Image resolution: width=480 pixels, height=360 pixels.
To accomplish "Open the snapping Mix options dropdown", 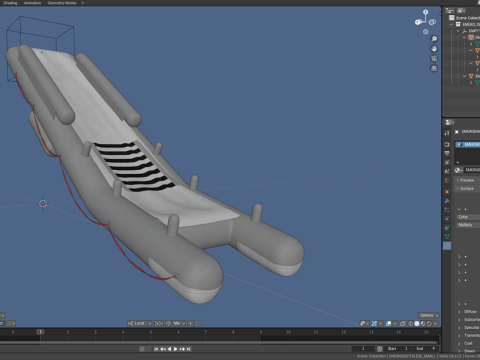I will click(x=179, y=323).
